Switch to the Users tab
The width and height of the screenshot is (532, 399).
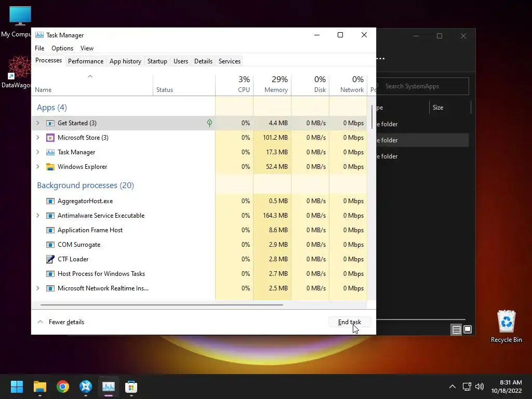pyautogui.click(x=180, y=61)
